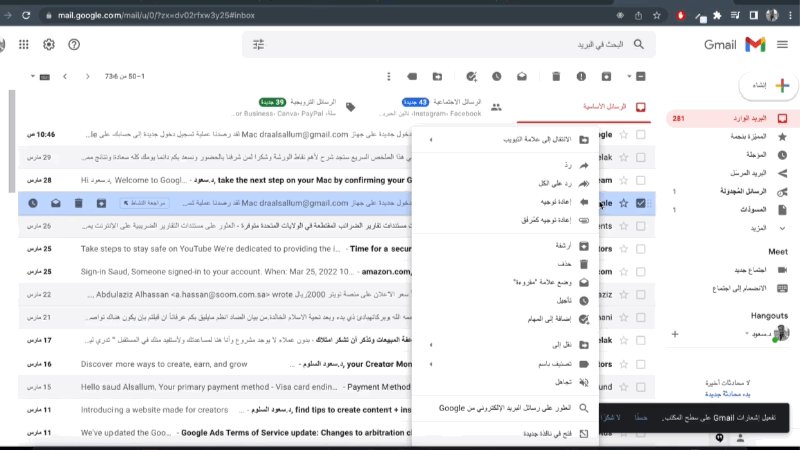Choose find emails from Google in context menu
This screenshot has width=800, height=450.
[x=505, y=408]
